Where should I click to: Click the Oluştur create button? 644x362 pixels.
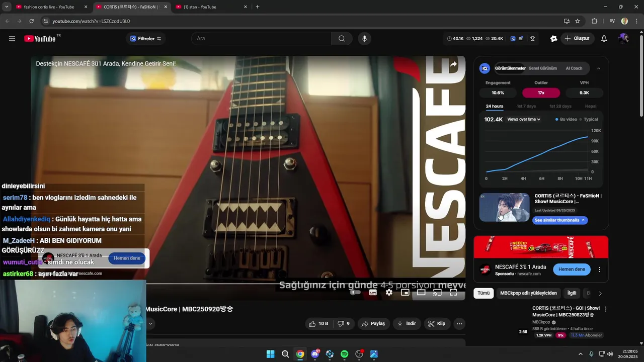pyautogui.click(x=577, y=39)
